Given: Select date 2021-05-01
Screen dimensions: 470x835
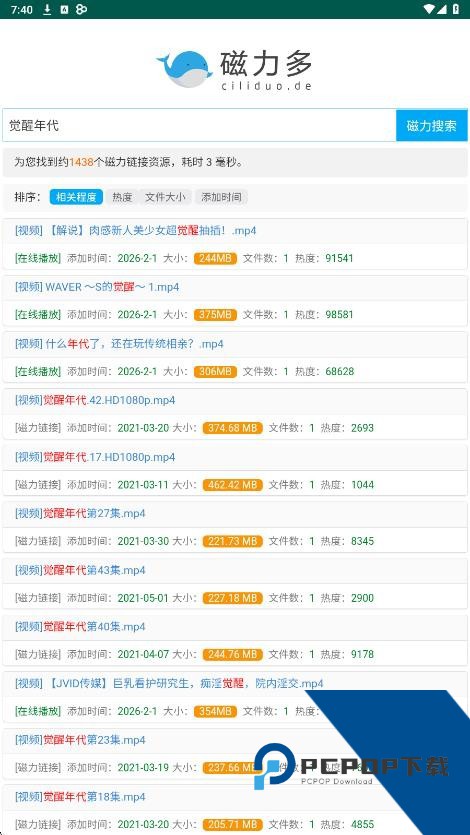Looking at the screenshot, I should 143,597.
